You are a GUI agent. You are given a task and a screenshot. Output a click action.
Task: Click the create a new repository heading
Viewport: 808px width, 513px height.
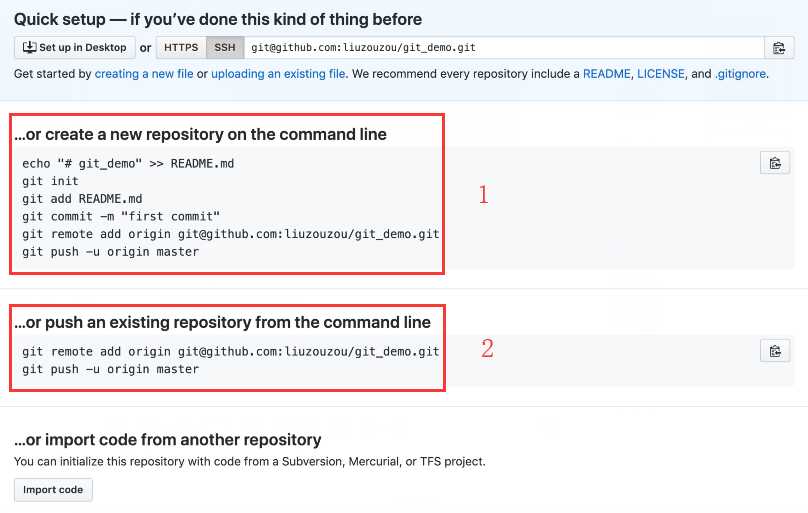click(200, 134)
